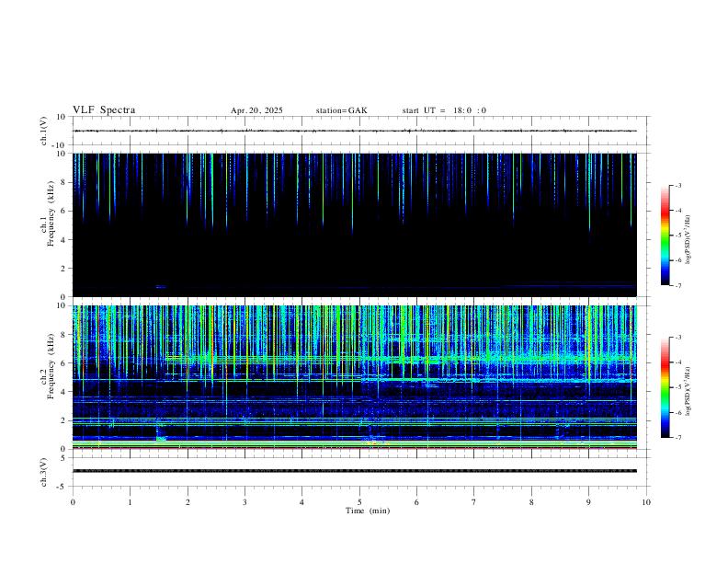
Task: Click the ch.2 spectrogram color scale bar
Action: point(665,387)
